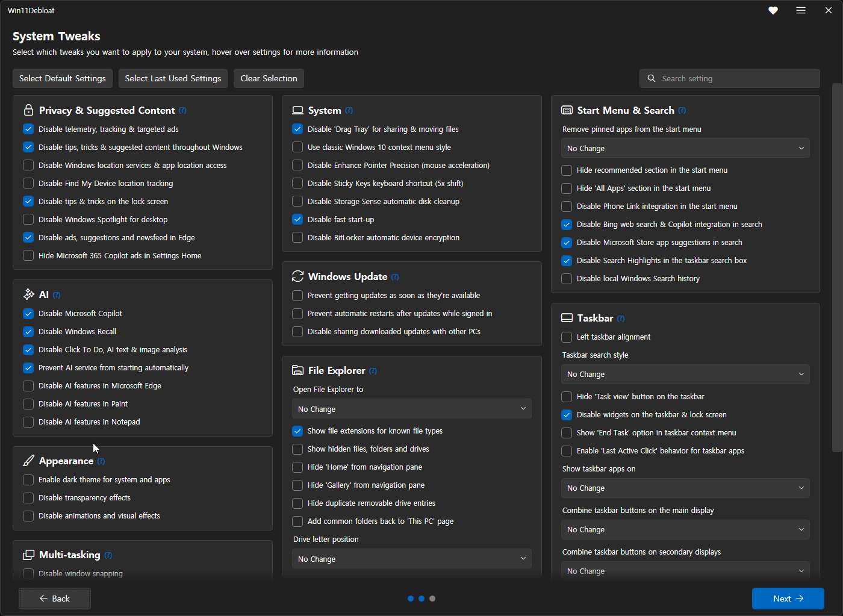Viewport: 843px width, 616px height.
Task: Check Left taskbar alignment
Action: pyautogui.click(x=567, y=337)
